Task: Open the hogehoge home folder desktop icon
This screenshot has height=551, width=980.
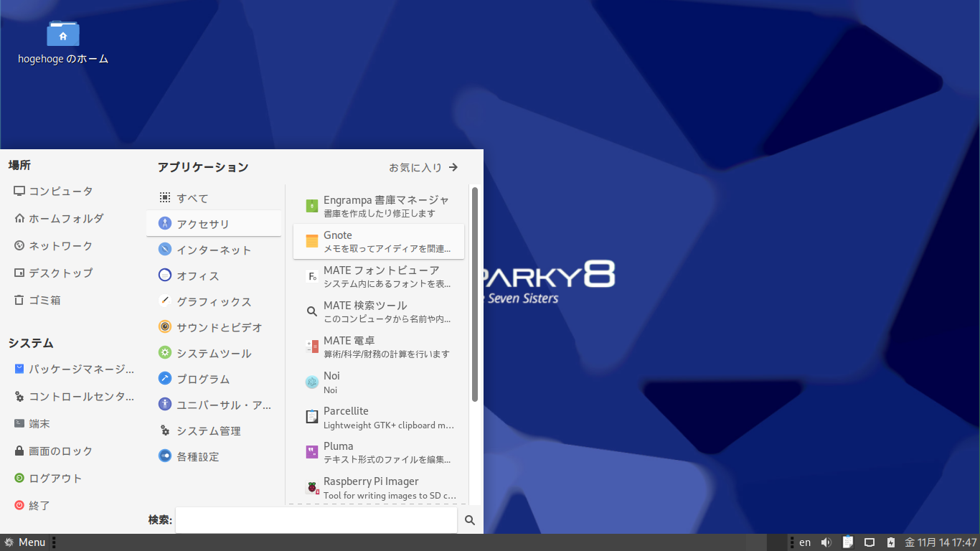Action: pos(63,42)
